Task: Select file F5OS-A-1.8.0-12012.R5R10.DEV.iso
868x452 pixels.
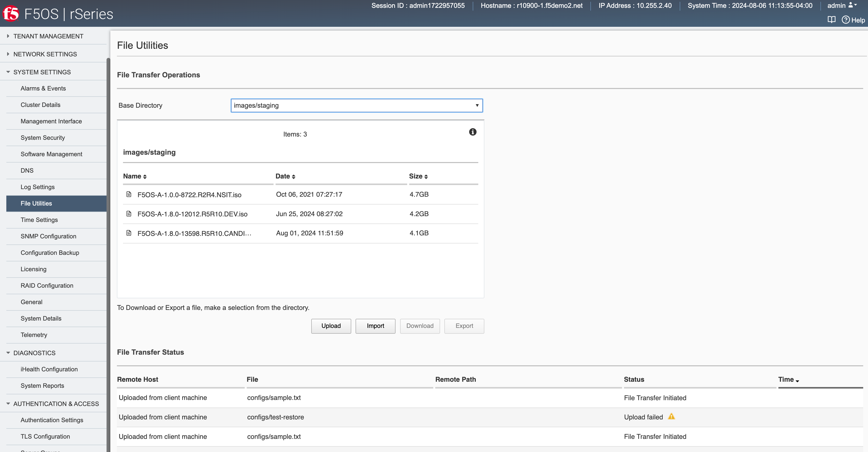Action: click(x=192, y=214)
